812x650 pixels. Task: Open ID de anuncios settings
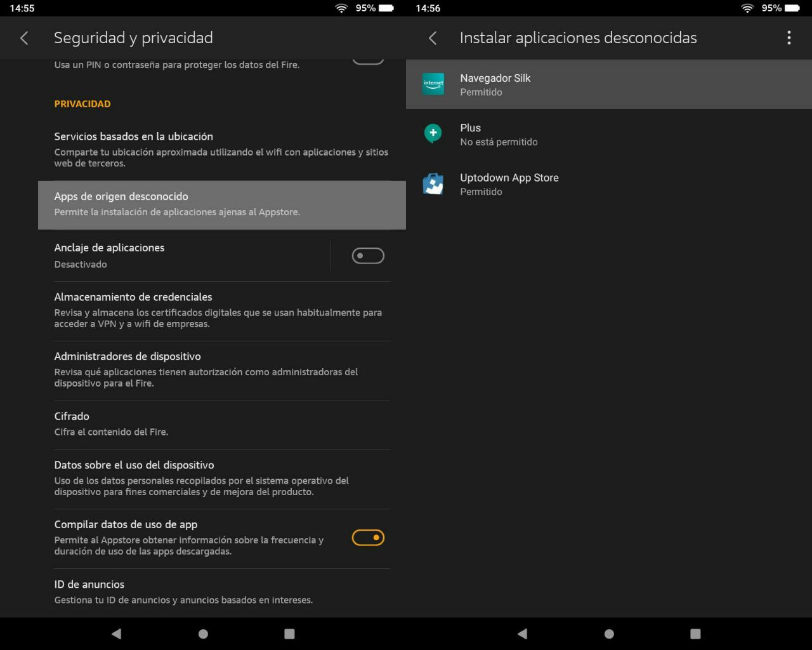[222, 592]
